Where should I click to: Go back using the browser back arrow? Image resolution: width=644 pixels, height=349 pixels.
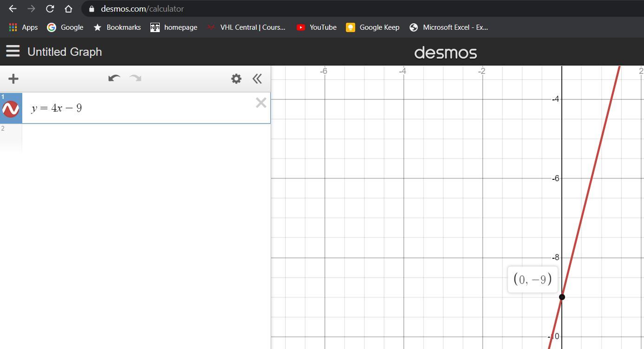point(13,9)
